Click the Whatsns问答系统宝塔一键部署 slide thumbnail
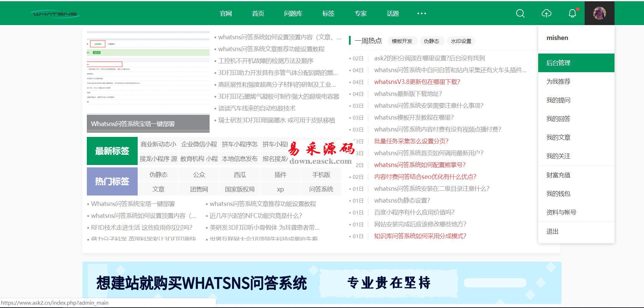Screen dimensions: 644x308 tap(148, 81)
